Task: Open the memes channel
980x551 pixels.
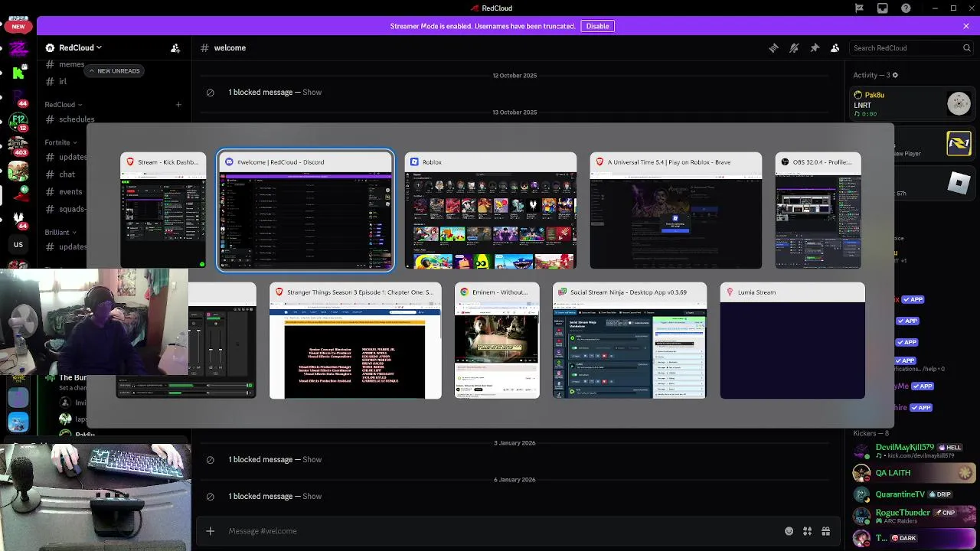Action: [71, 64]
